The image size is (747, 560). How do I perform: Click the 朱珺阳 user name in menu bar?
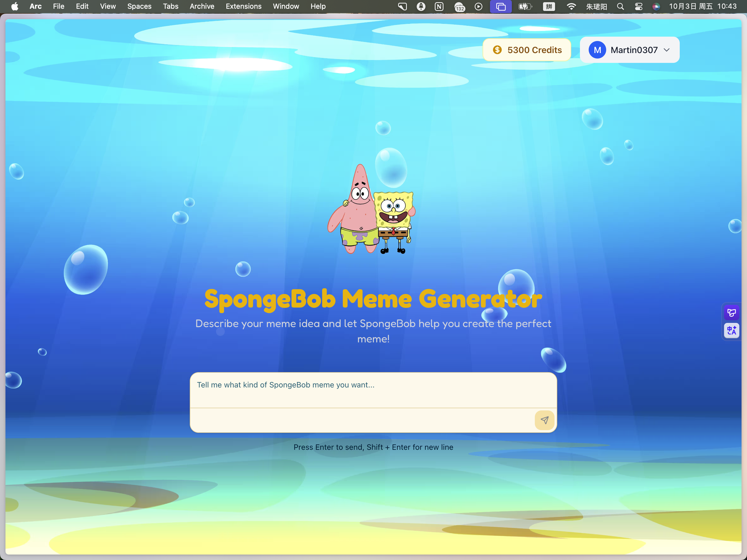[x=596, y=6]
